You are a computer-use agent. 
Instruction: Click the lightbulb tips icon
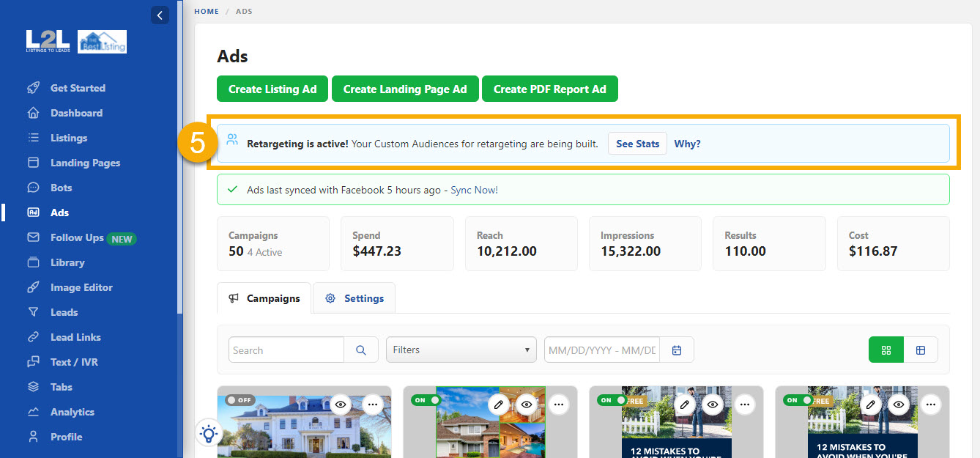click(209, 434)
